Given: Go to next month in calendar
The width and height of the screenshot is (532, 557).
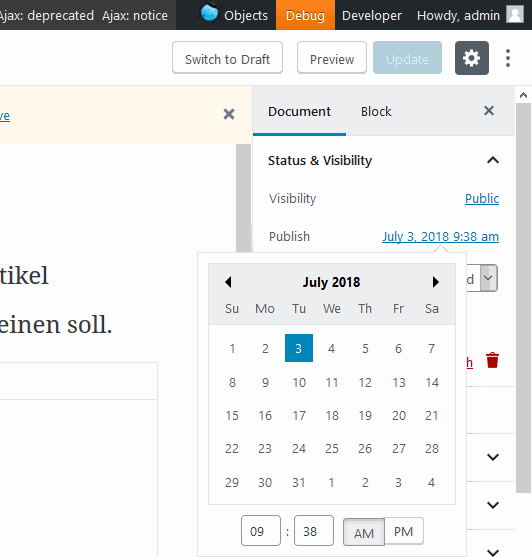Looking at the screenshot, I should pos(435,282).
